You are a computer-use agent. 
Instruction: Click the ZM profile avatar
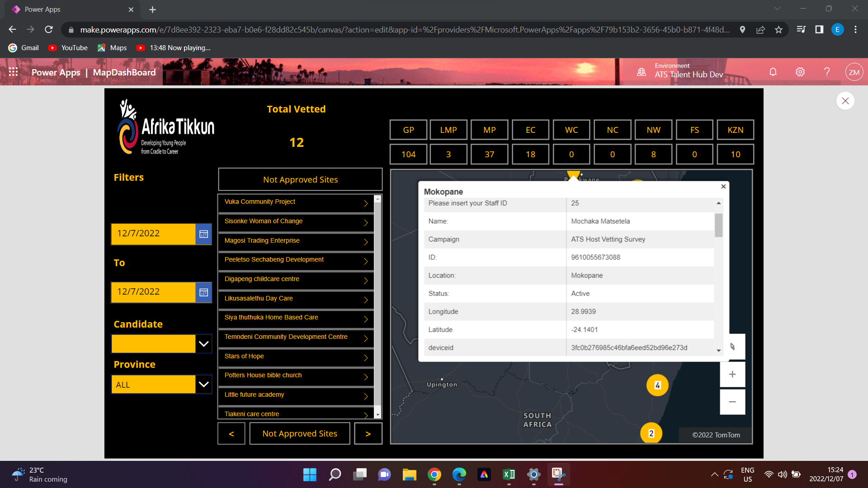click(854, 72)
